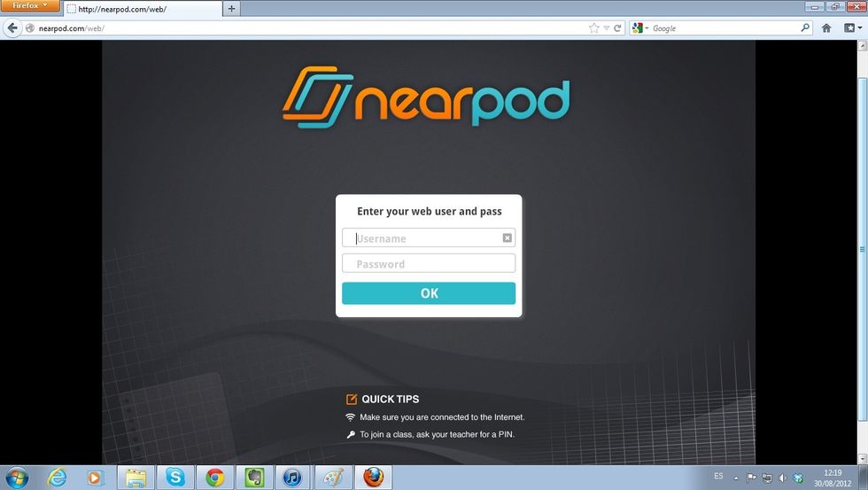Launch Internet Explorer from the taskbar
This screenshot has height=490, width=868.
point(57,478)
